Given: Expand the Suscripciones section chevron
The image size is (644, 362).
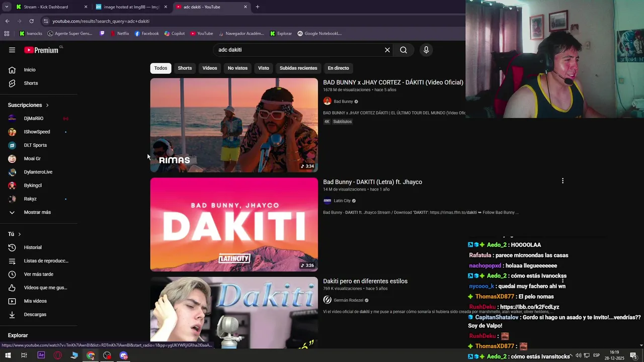Looking at the screenshot, I should 47,105.
